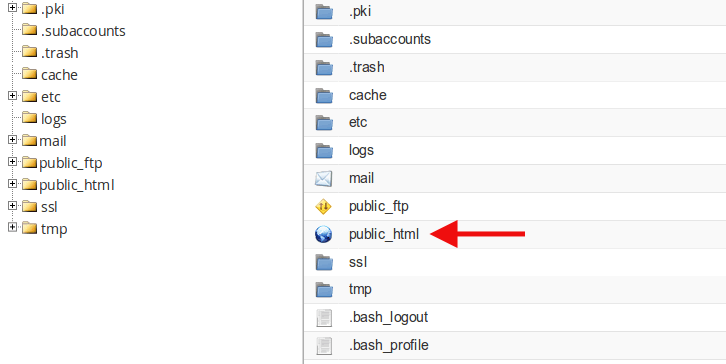Screen dimensions: 726x364
Task: Select public_html label in folder tree
Action: pos(76,185)
